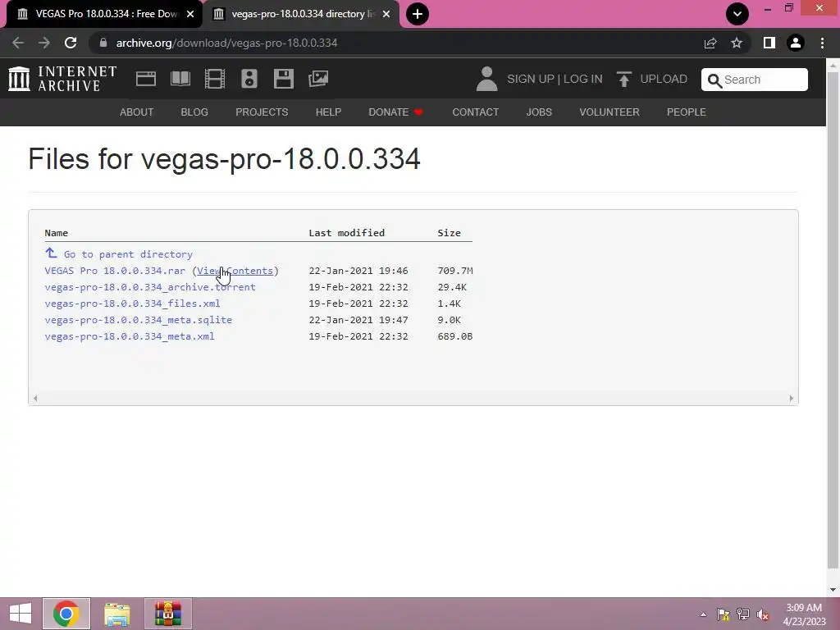The image size is (840, 630).
Task: Click the UPLOAD link text
Action: point(664,80)
